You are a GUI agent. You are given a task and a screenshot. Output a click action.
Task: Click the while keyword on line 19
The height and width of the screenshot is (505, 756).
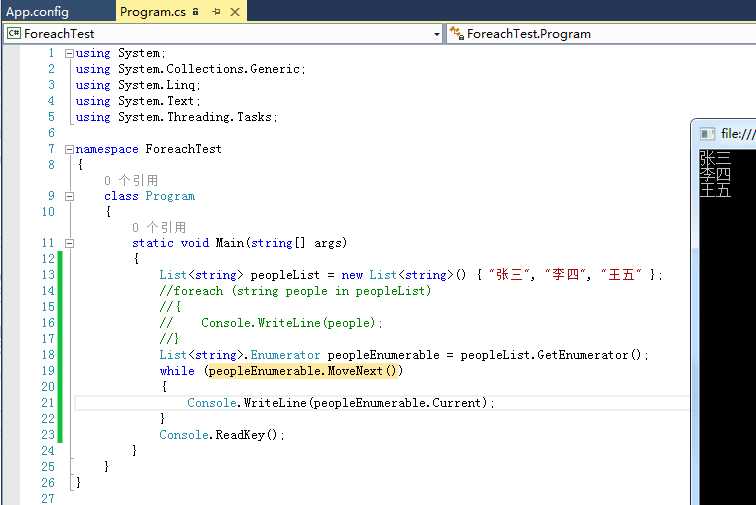(177, 371)
